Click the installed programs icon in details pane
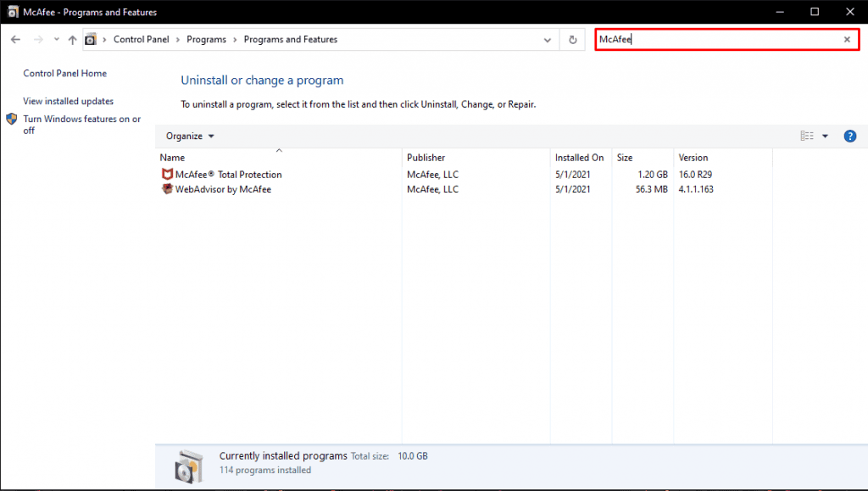Screen dimensions: 868x491 (x=189, y=466)
